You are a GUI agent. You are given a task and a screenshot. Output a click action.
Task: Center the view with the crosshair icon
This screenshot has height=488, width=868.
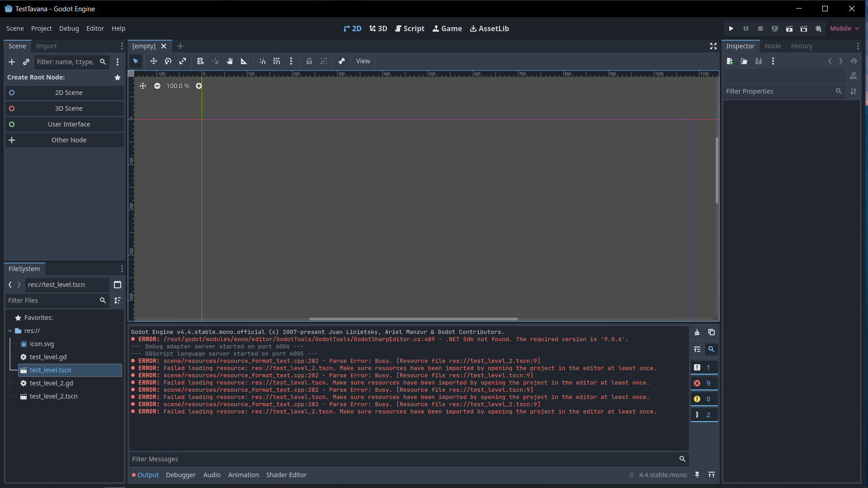[143, 86]
